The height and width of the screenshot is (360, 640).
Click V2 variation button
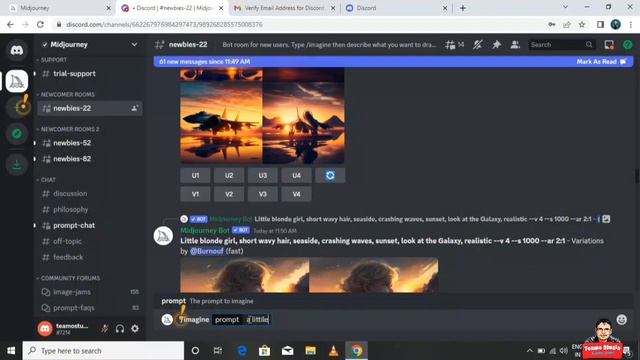229,194
